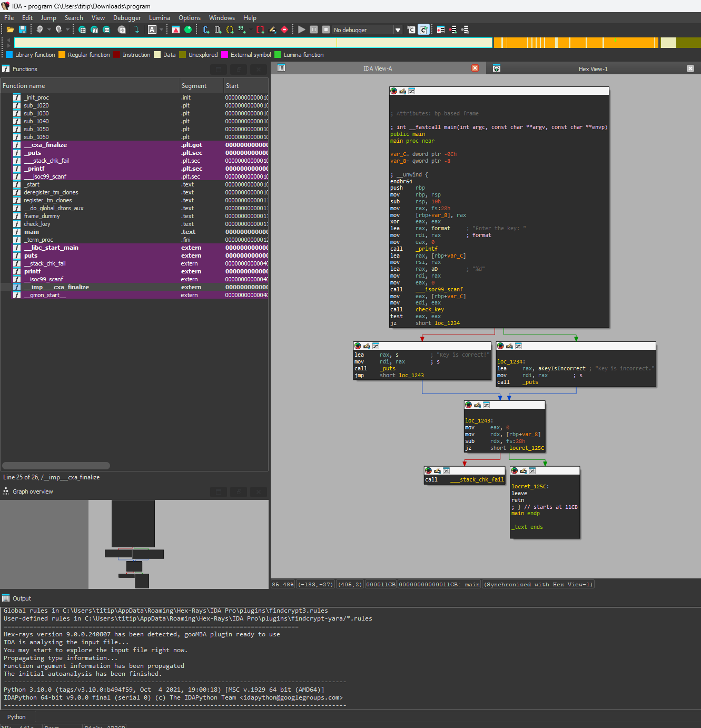Click the boxed 'A' strings icon

pyautogui.click(x=152, y=29)
